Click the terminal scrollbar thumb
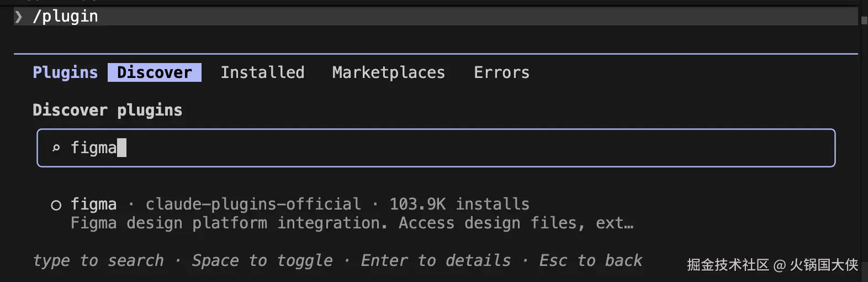Image resolution: width=868 pixels, height=282 pixels. point(864,20)
